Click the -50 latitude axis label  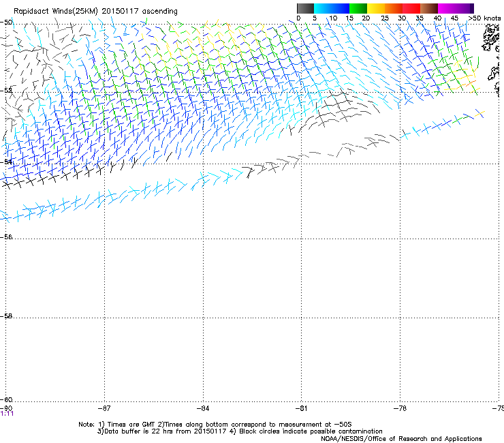tap(6, 22)
